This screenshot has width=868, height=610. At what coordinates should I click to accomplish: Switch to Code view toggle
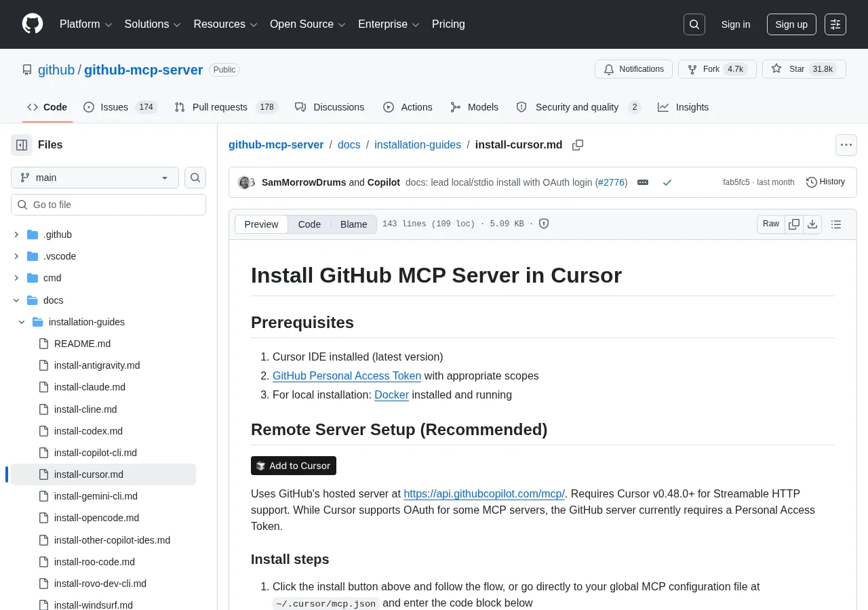click(309, 224)
